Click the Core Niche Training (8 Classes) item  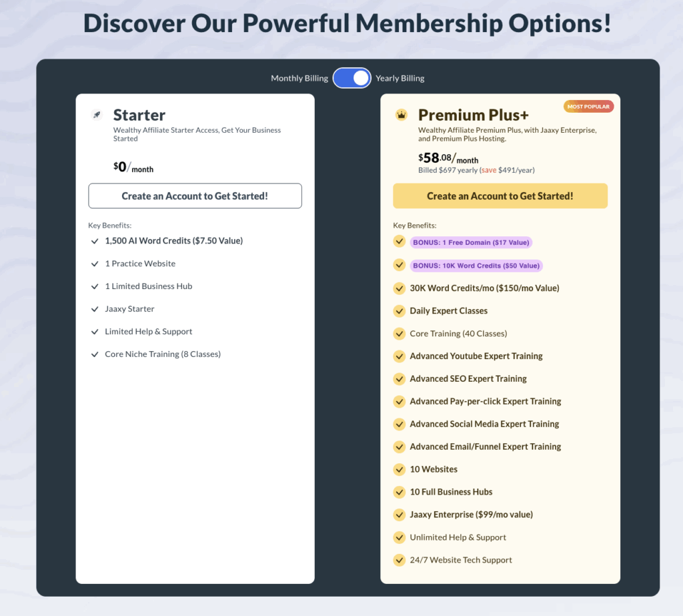click(163, 354)
